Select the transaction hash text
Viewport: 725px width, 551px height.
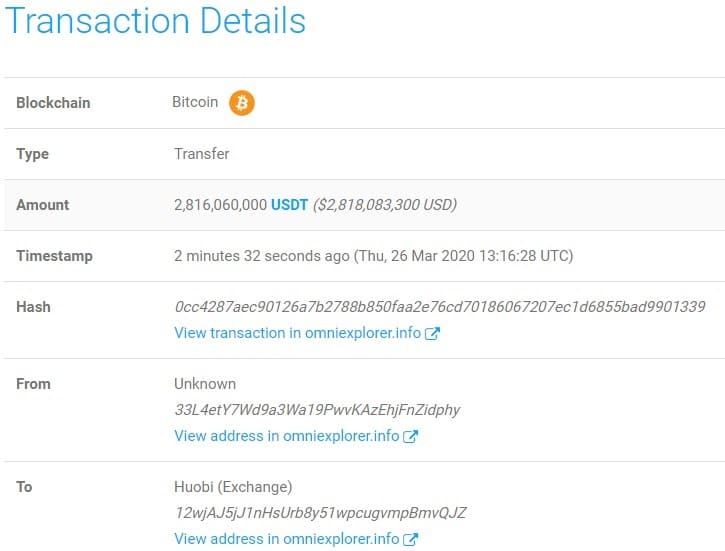pyautogui.click(x=439, y=307)
